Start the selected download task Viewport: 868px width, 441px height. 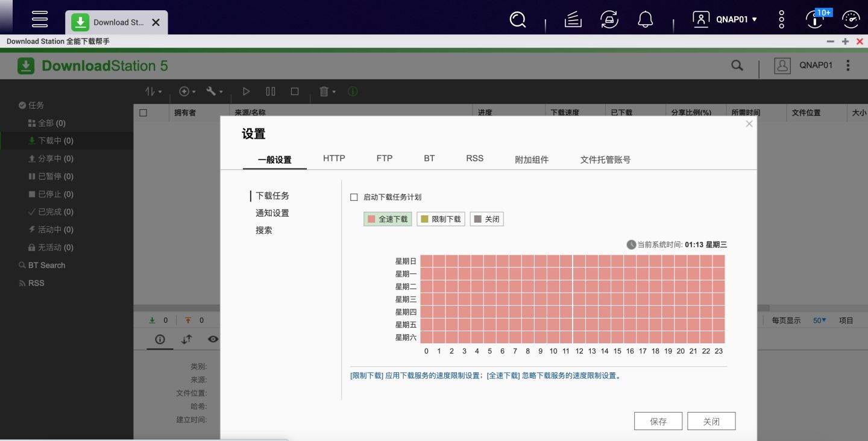coord(246,91)
